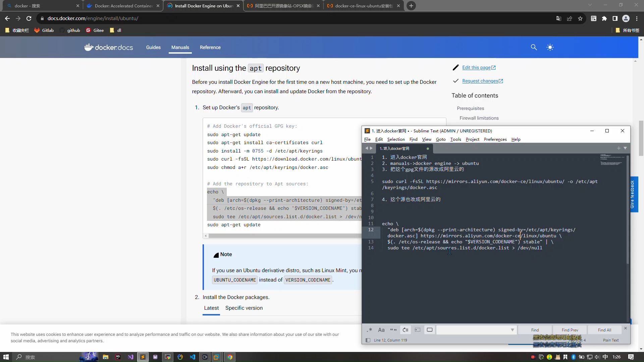Toggle light/dark theme sun icon

click(550, 47)
